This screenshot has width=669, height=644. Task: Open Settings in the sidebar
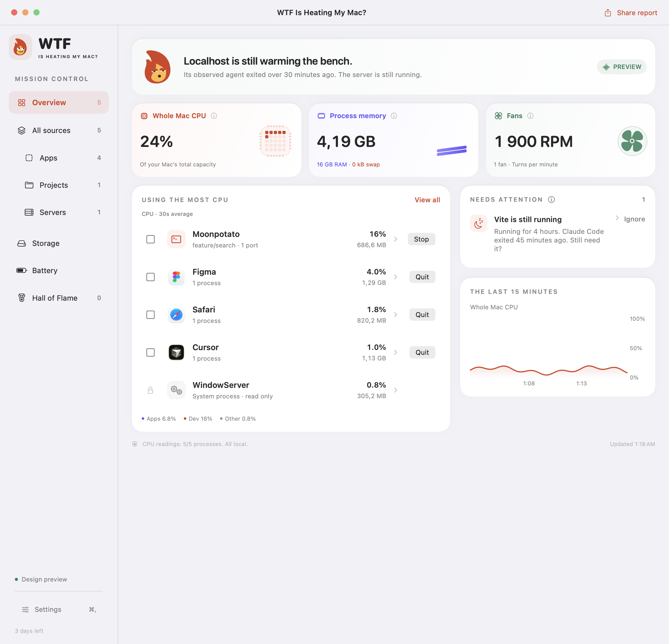(x=59, y=609)
